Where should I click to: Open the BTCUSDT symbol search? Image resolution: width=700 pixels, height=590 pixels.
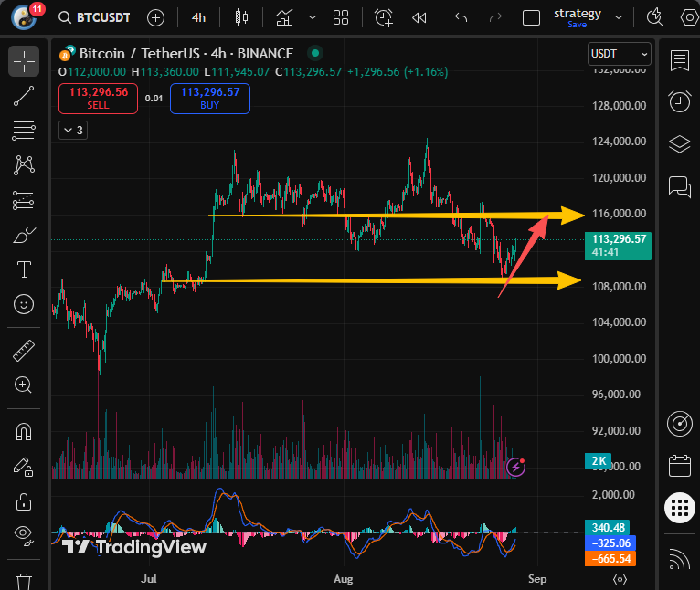click(95, 18)
